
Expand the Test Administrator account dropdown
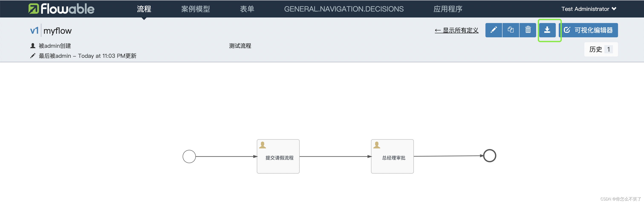pos(589,9)
